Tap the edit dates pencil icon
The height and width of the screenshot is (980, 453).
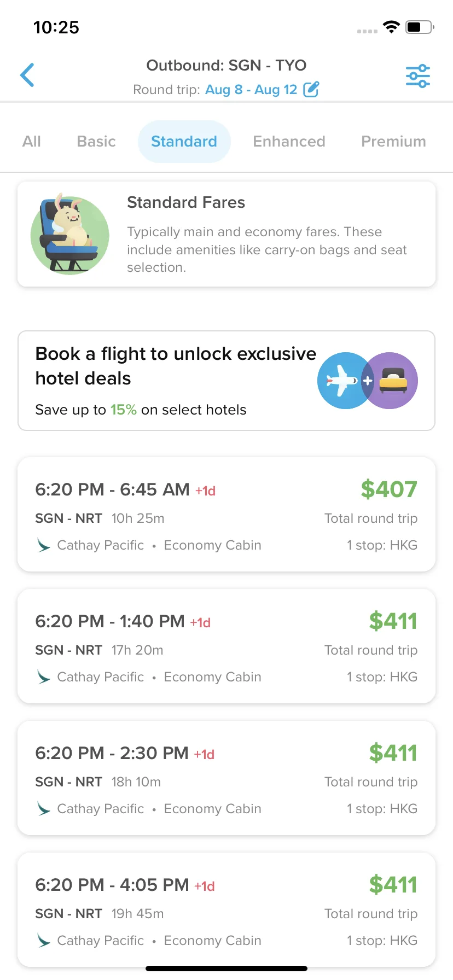(x=311, y=89)
